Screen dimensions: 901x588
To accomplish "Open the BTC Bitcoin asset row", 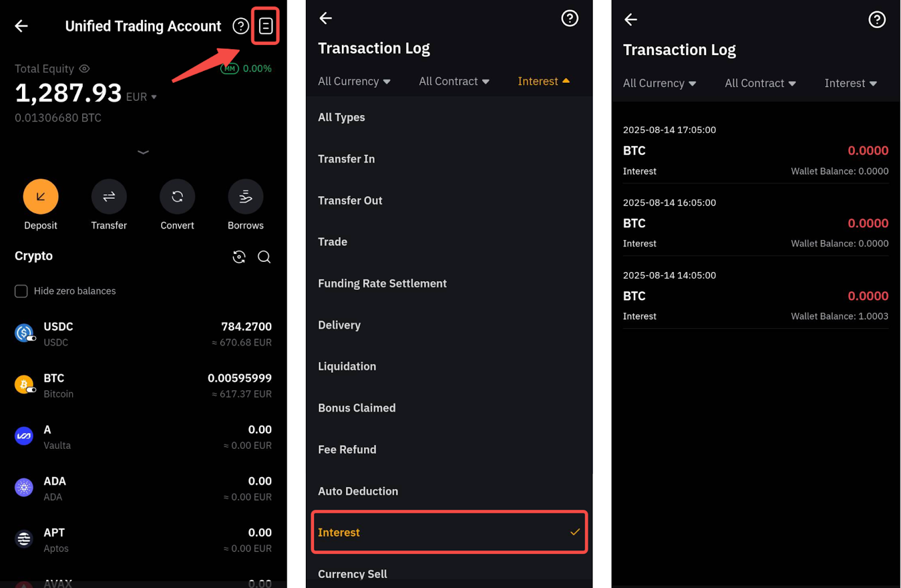I will (143, 386).
